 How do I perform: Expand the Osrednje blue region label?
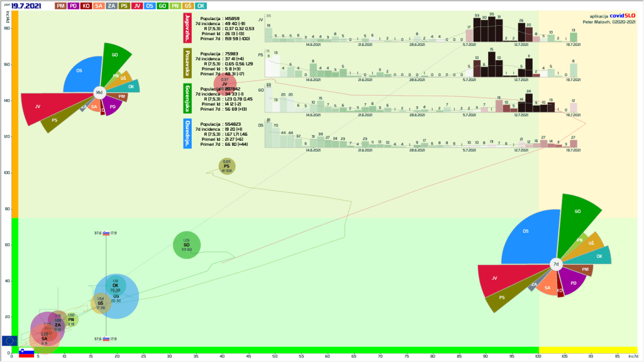pyautogui.click(x=187, y=133)
